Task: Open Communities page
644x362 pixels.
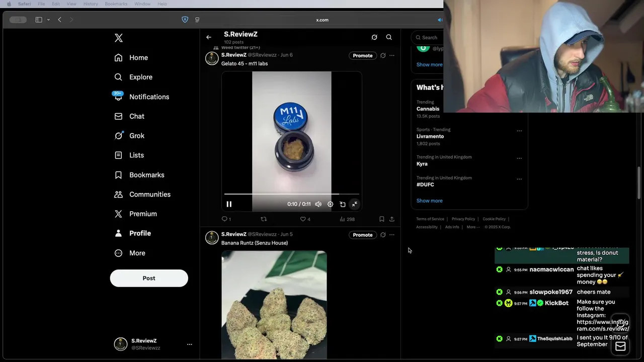Action: [142, 194]
